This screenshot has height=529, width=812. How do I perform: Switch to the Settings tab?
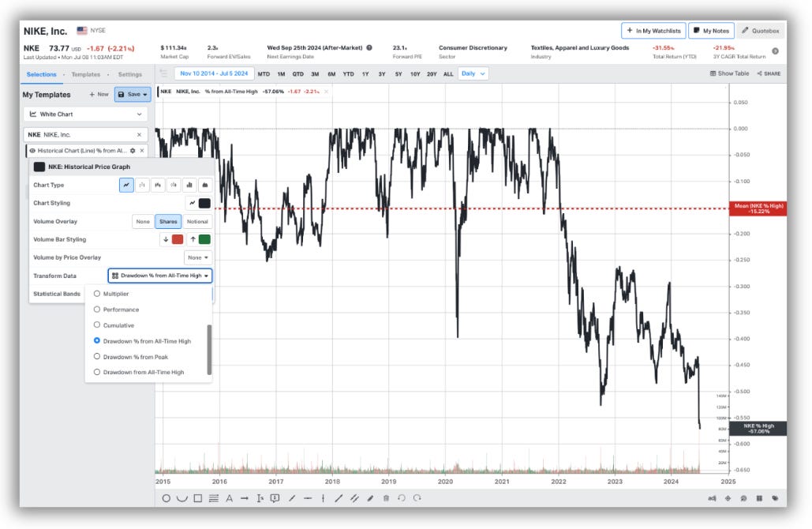click(129, 74)
